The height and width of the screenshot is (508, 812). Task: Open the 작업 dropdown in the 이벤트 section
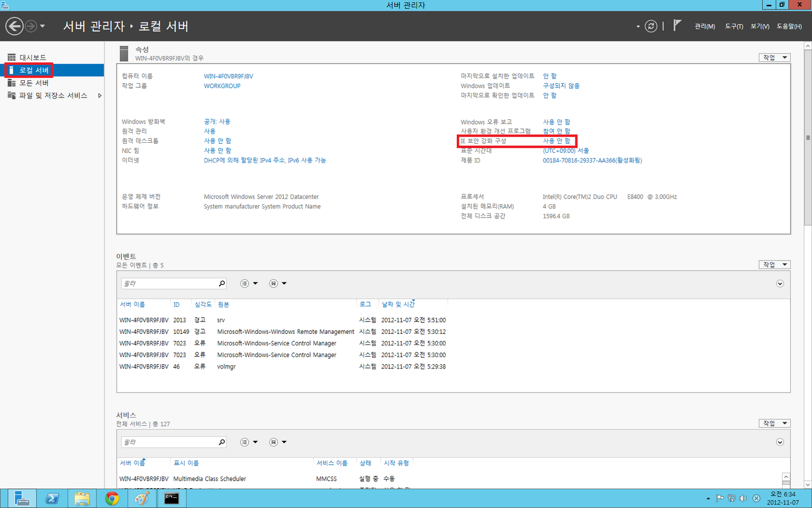[774, 265]
